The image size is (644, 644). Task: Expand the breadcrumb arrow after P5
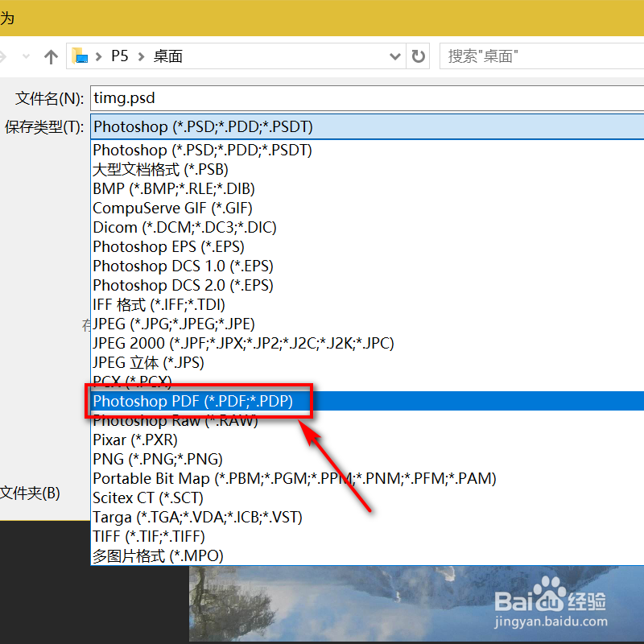(140, 56)
